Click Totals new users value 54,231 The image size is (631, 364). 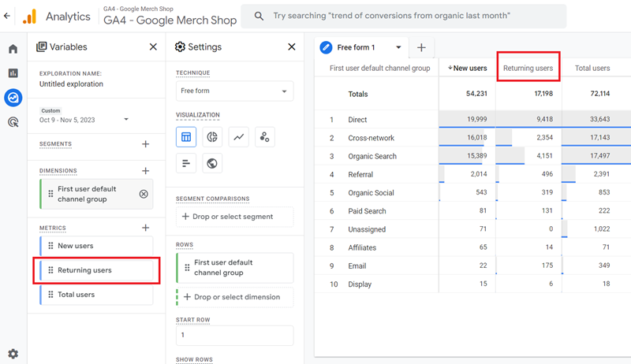point(476,94)
